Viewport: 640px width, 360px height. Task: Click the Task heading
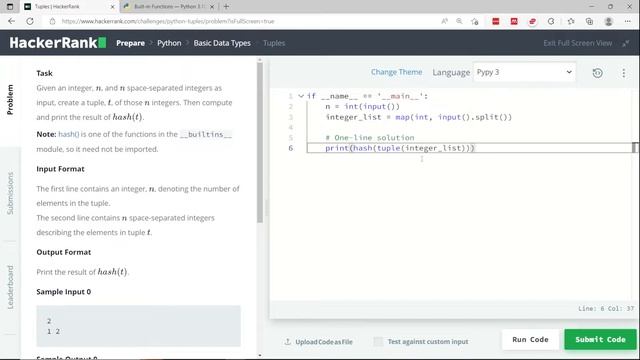(44, 73)
